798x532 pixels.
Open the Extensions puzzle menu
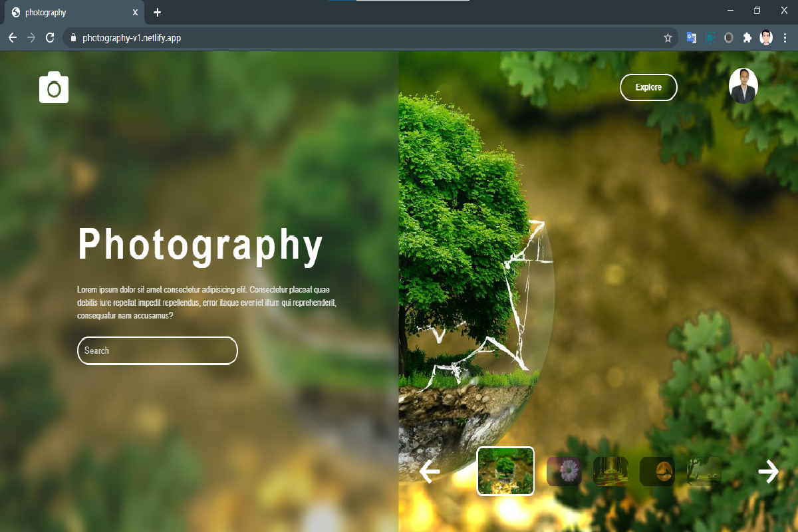coord(747,38)
